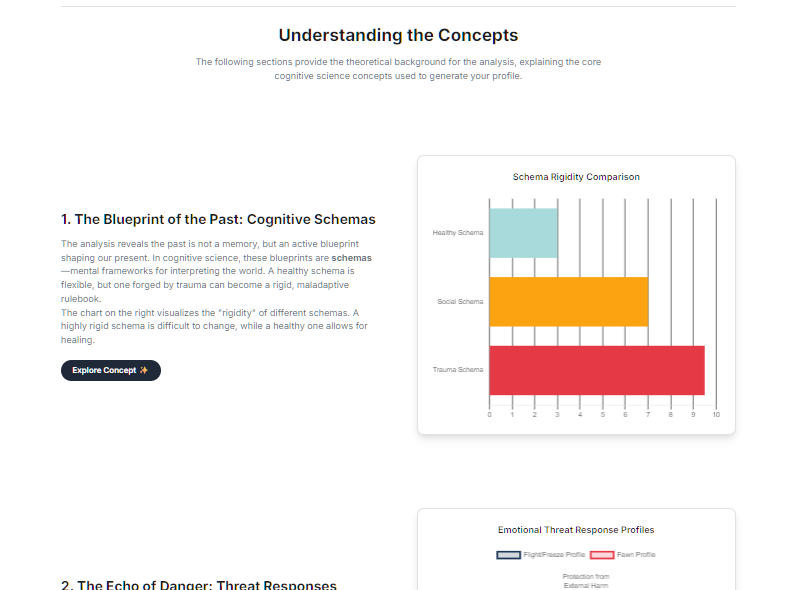
Task: Toggle the Fawn Profile legend box
Action: coord(602,555)
